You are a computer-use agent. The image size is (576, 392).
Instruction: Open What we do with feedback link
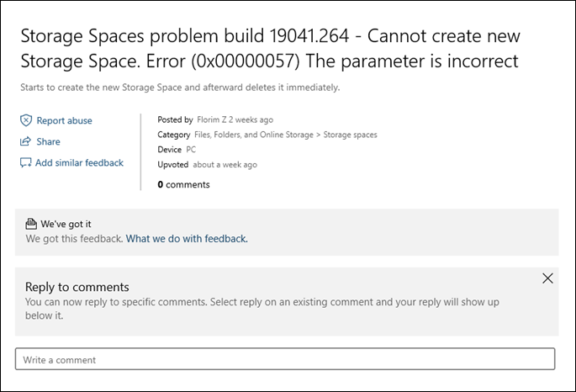(x=187, y=238)
